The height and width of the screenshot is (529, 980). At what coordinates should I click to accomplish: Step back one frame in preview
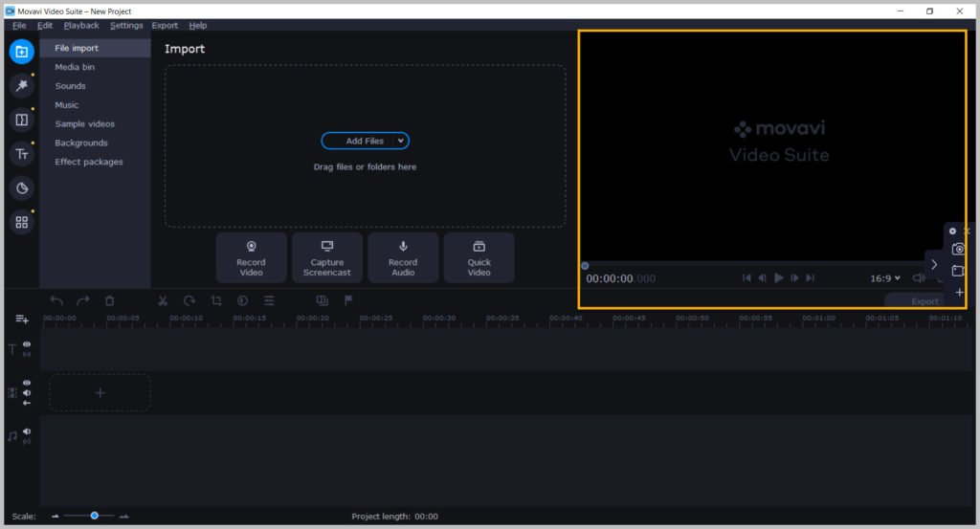tap(762, 278)
